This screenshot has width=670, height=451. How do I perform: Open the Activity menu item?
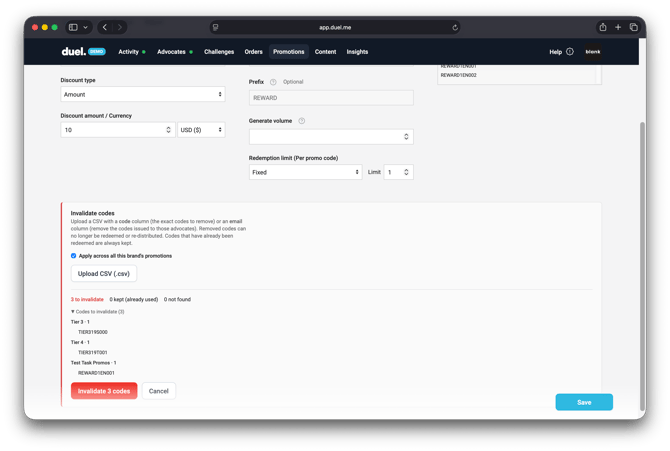(x=128, y=52)
